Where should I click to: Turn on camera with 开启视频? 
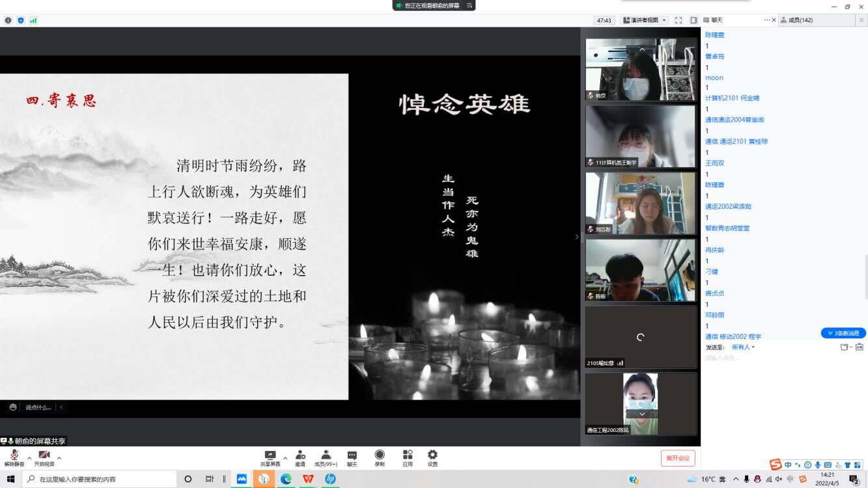(44, 457)
